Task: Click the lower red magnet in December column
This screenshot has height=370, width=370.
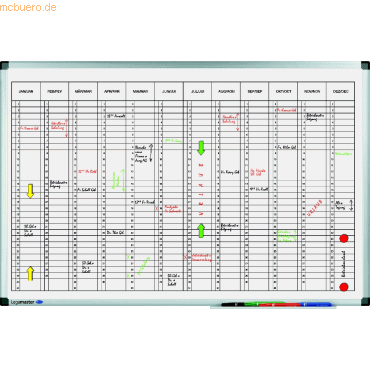Action: pyautogui.click(x=344, y=287)
